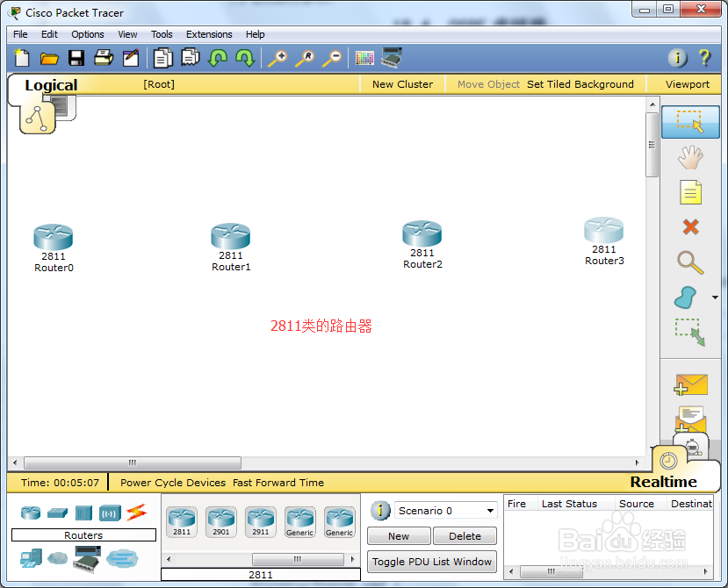Select the Connections lightning bolt icon
Image resolution: width=728 pixels, height=588 pixels.
tap(136, 513)
